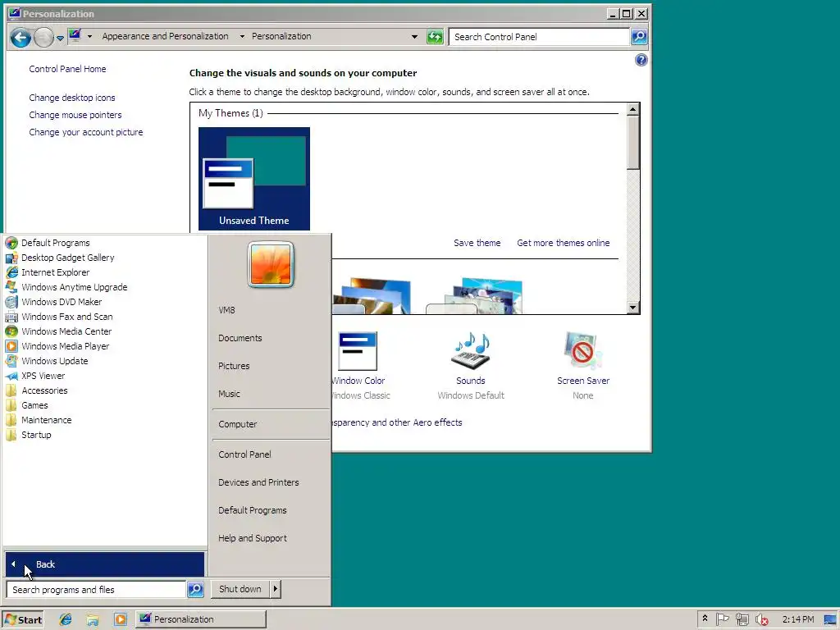Open Default Programs in the programs list
The width and height of the screenshot is (840, 630).
55,243
